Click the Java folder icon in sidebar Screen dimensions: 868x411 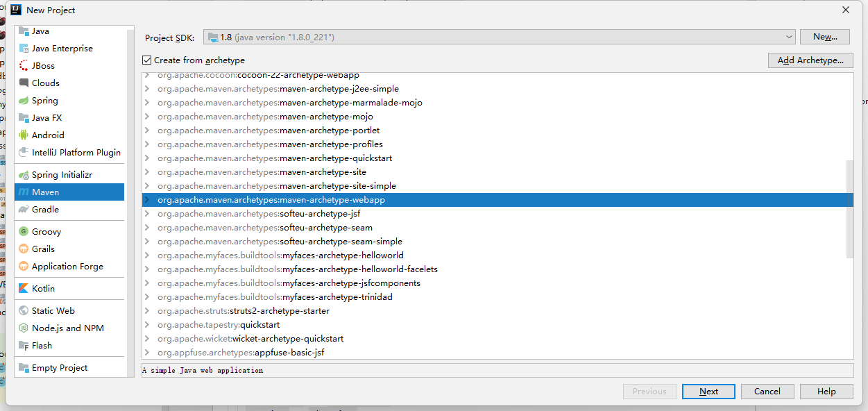(x=24, y=31)
